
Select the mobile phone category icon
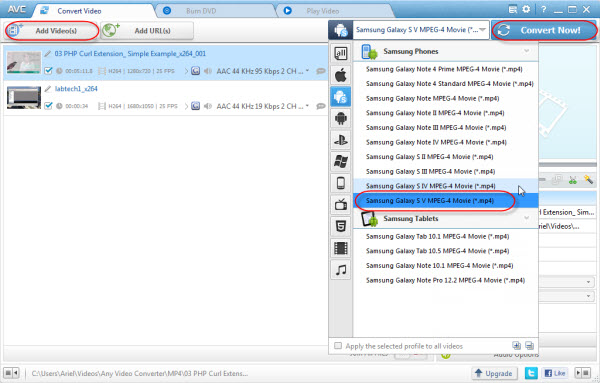coord(341,183)
